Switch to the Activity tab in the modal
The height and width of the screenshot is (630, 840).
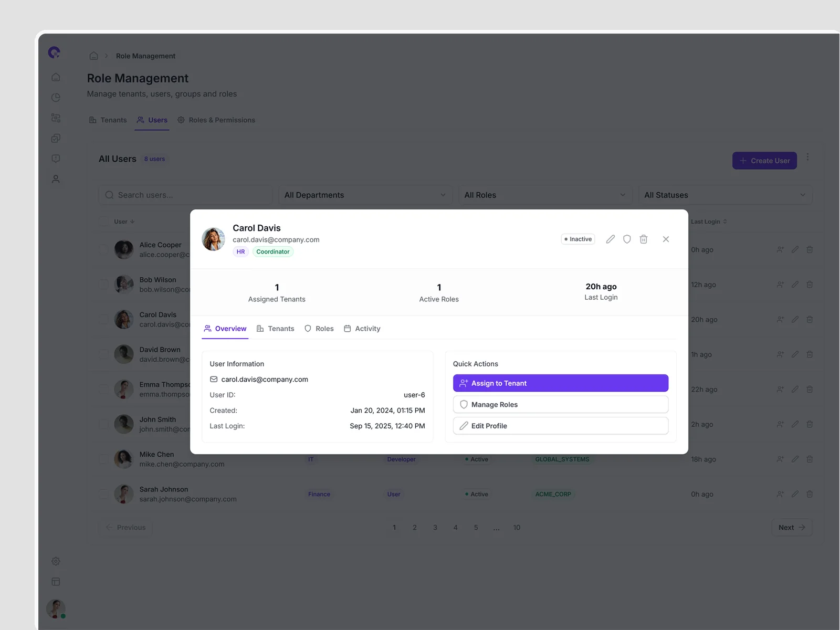click(362, 329)
